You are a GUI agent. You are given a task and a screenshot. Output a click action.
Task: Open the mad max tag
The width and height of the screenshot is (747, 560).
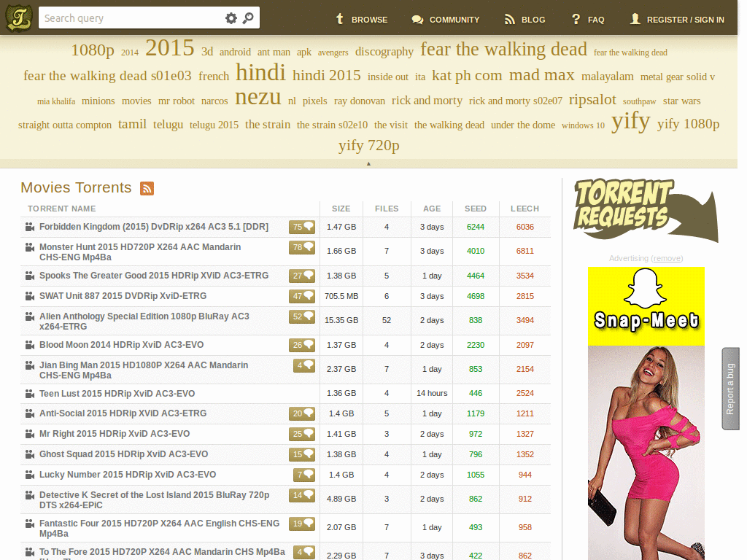542,75
